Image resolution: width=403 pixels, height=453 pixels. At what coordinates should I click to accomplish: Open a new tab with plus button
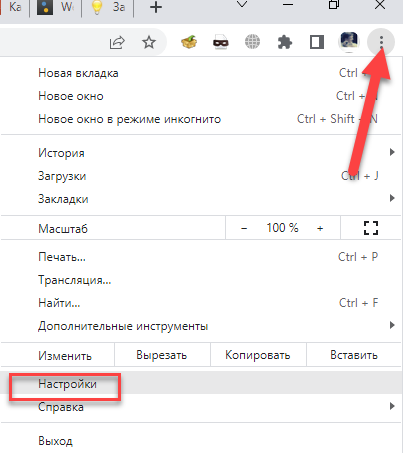(156, 7)
